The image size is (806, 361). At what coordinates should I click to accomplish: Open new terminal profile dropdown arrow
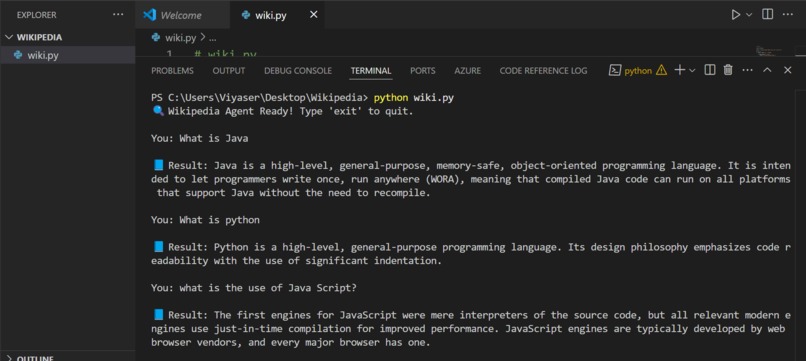click(692, 70)
